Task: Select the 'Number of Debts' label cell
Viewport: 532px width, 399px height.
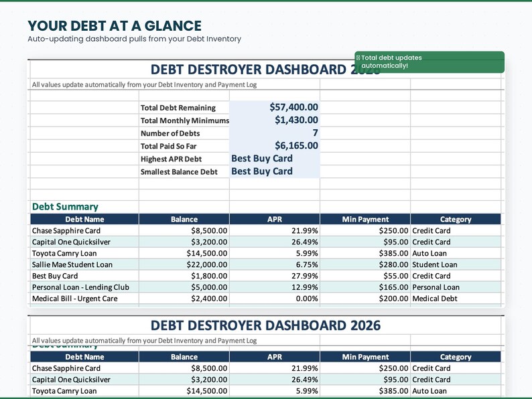Action: 184,133
